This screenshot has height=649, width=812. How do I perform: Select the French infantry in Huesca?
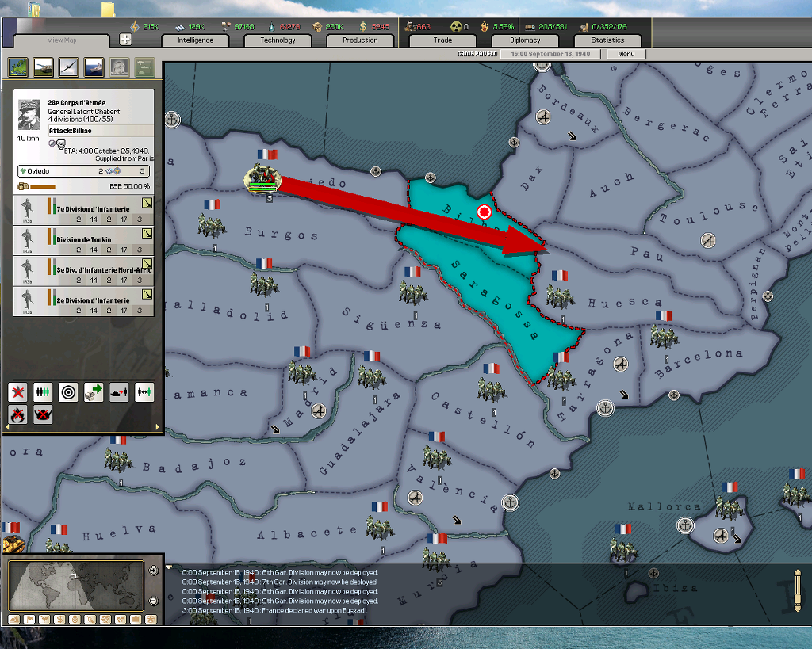click(x=560, y=296)
